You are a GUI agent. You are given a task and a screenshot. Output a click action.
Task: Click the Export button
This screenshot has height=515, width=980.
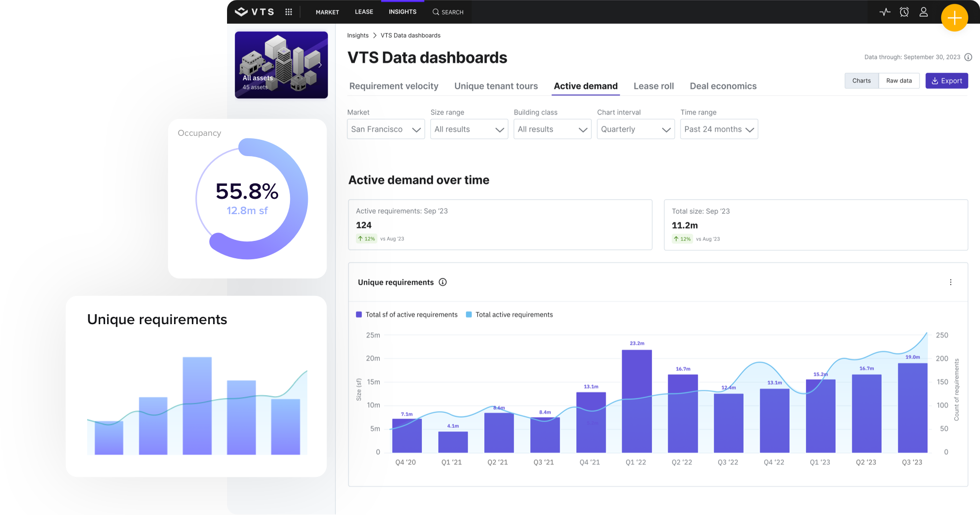point(946,81)
